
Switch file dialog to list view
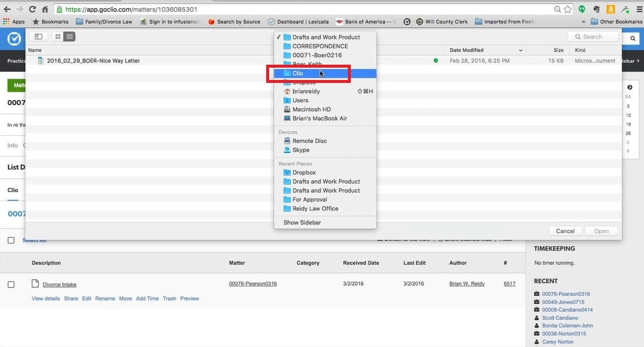click(x=69, y=36)
